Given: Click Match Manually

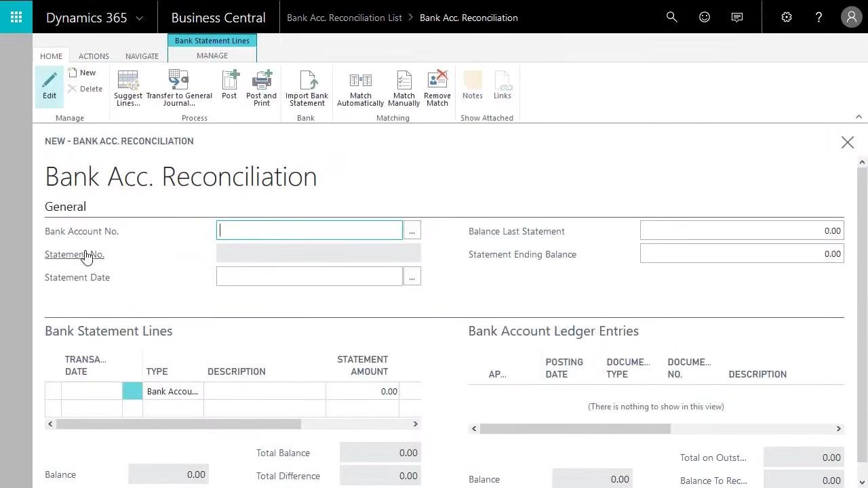Looking at the screenshot, I should point(403,88).
